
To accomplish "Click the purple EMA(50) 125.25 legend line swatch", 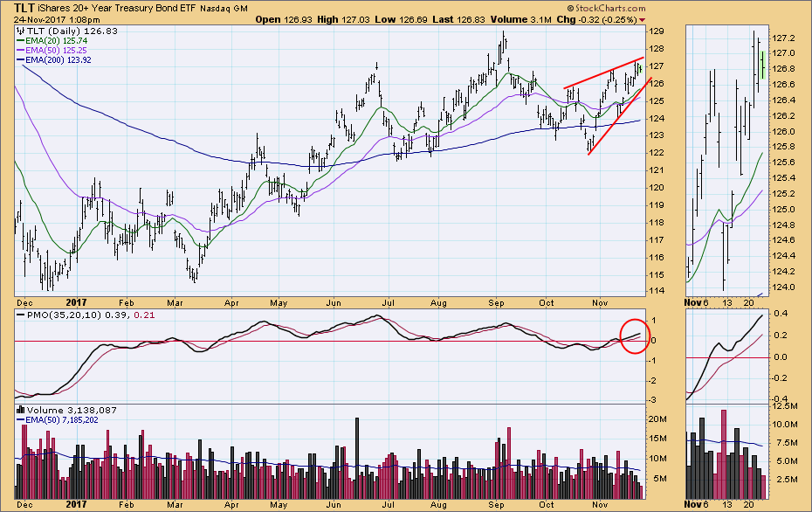I will 20,51.
